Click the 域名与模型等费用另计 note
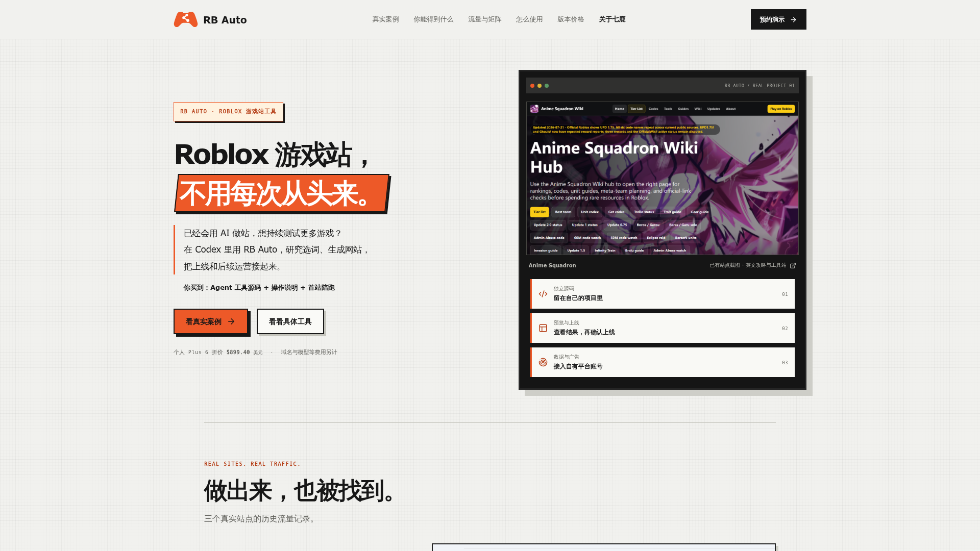Screen dimensions: 980x551 pyautogui.click(x=309, y=352)
